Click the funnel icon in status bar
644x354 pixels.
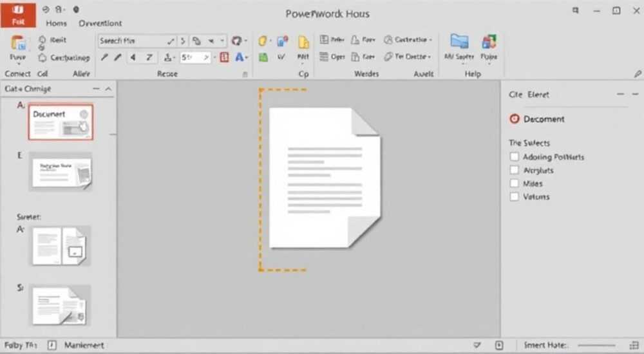[x=477, y=346]
